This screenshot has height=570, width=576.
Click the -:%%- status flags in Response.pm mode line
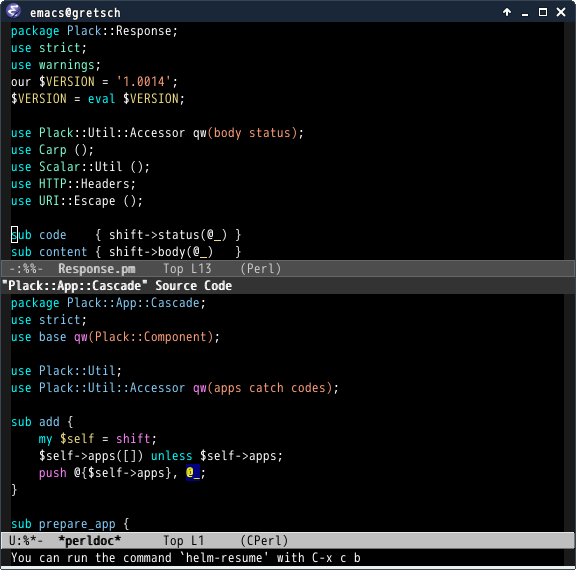[26, 269]
